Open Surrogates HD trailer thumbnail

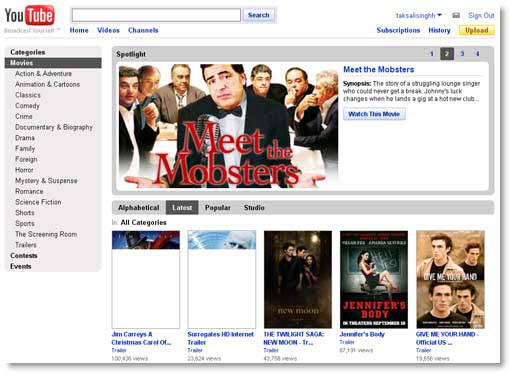222,279
